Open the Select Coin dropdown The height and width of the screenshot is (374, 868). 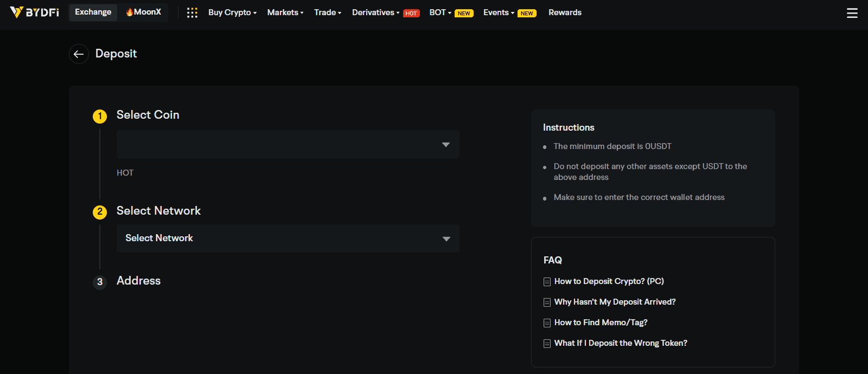click(x=288, y=144)
